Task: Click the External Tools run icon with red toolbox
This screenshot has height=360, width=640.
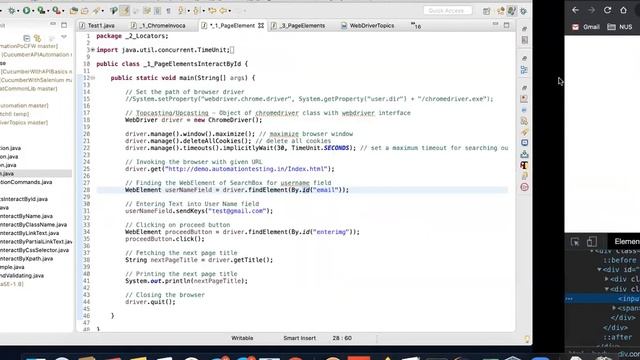Action: (56, 11)
